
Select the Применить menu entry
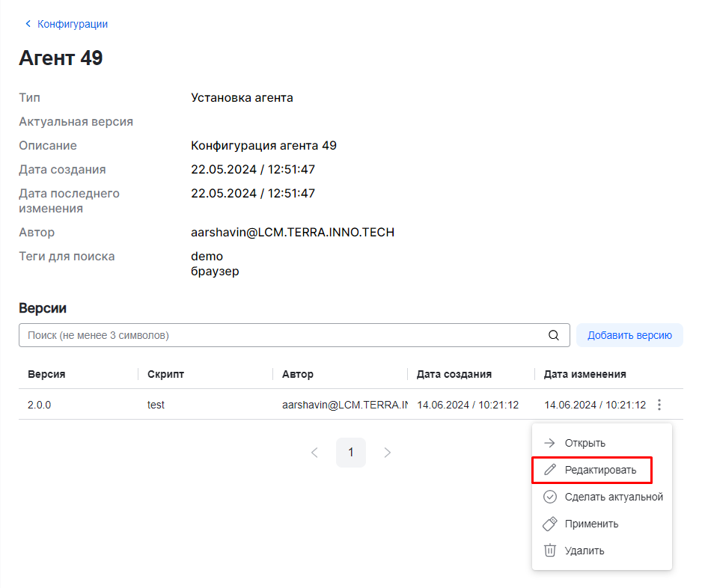click(591, 524)
